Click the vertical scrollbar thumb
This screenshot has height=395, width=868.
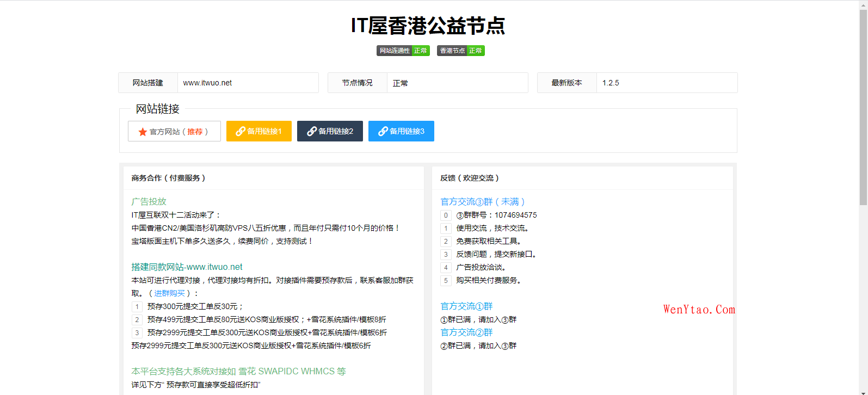click(x=863, y=107)
